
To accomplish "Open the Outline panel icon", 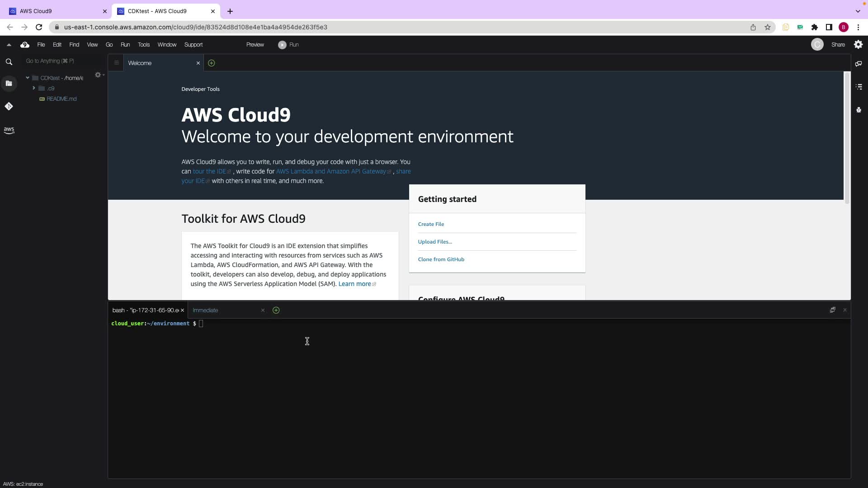I will point(859,87).
